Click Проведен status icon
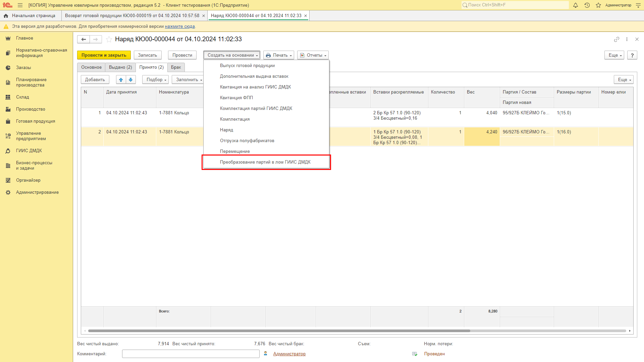 (415, 354)
